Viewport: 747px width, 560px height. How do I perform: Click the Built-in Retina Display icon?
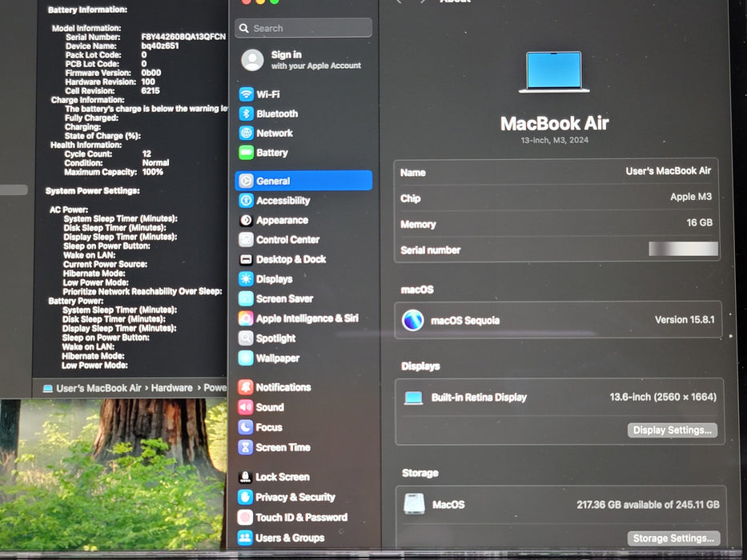(x=413, y=398)
